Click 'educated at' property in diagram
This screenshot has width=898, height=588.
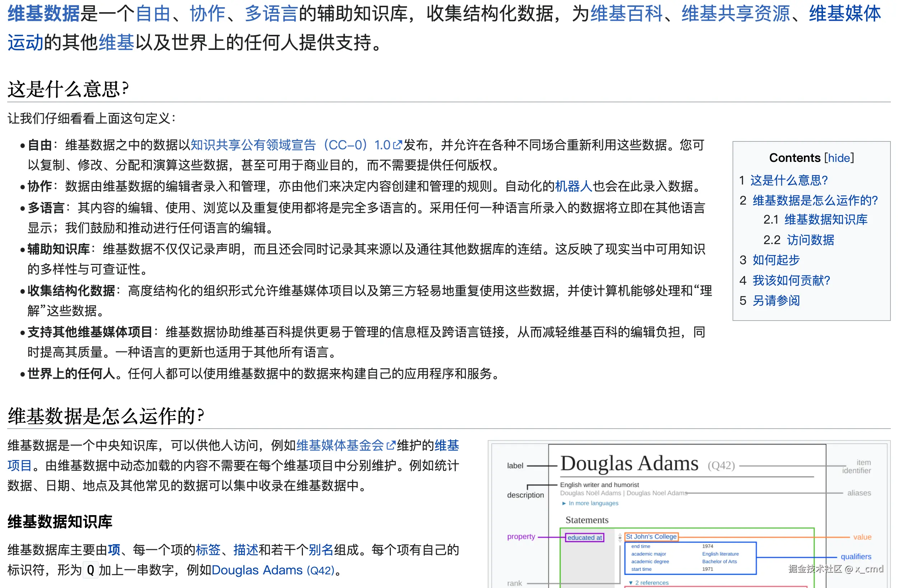click(x=585, y=538)
